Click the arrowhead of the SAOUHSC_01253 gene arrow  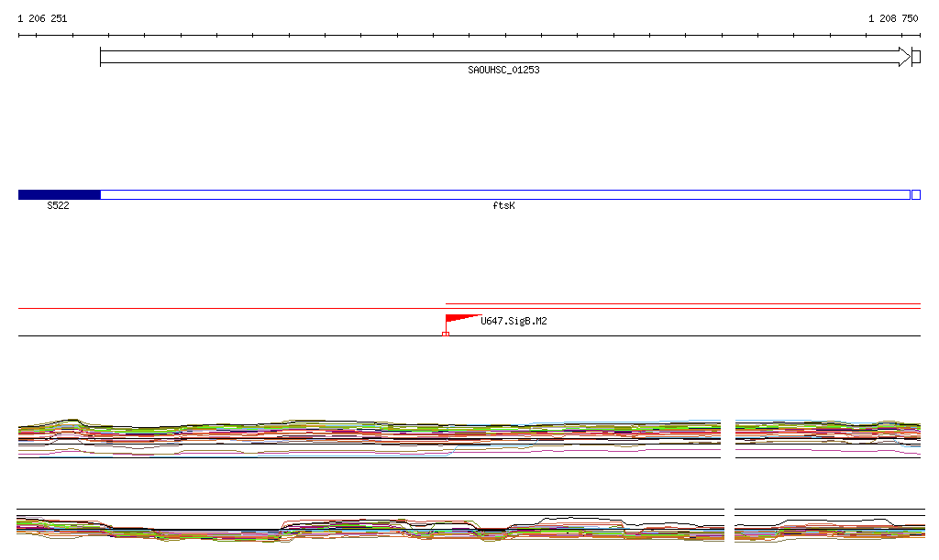[x=903, y=57]
